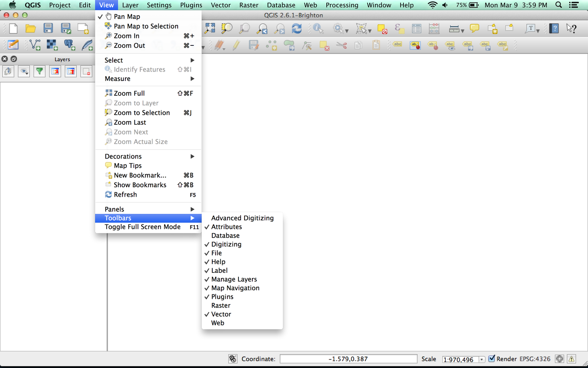Open the Plugins menu
This screenshot has width=588, height=368.
coord(191,5)
